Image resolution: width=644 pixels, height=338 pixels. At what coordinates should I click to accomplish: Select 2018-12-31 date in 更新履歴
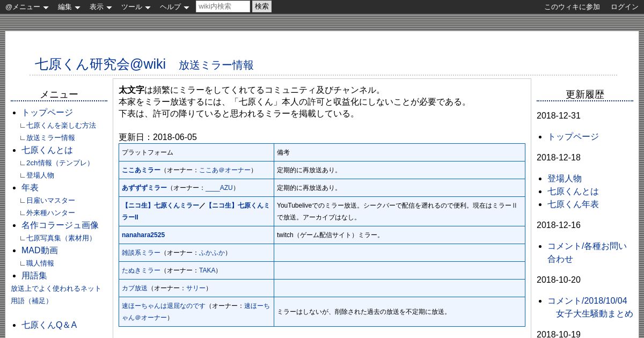coord(559,116)
